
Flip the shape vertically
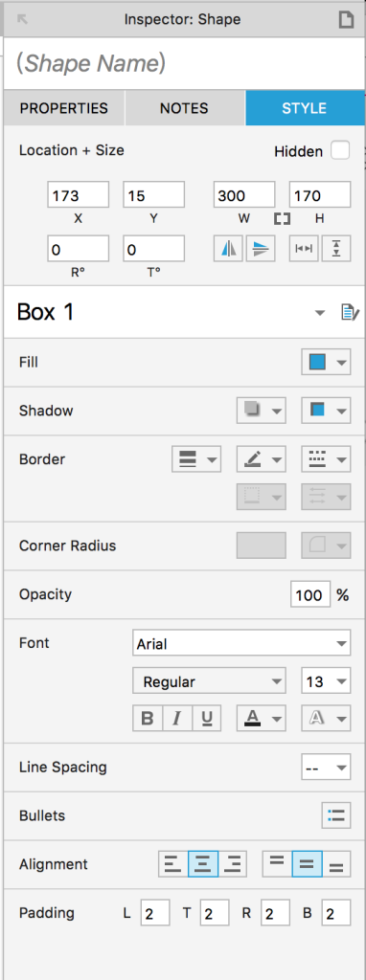point(260,249)
